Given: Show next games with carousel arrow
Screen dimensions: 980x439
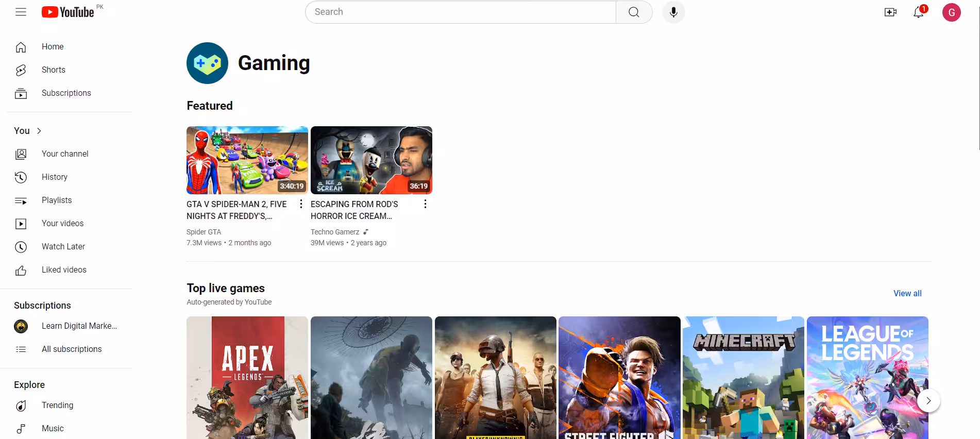Looking at the screenshot, I should tap(928, 400).
